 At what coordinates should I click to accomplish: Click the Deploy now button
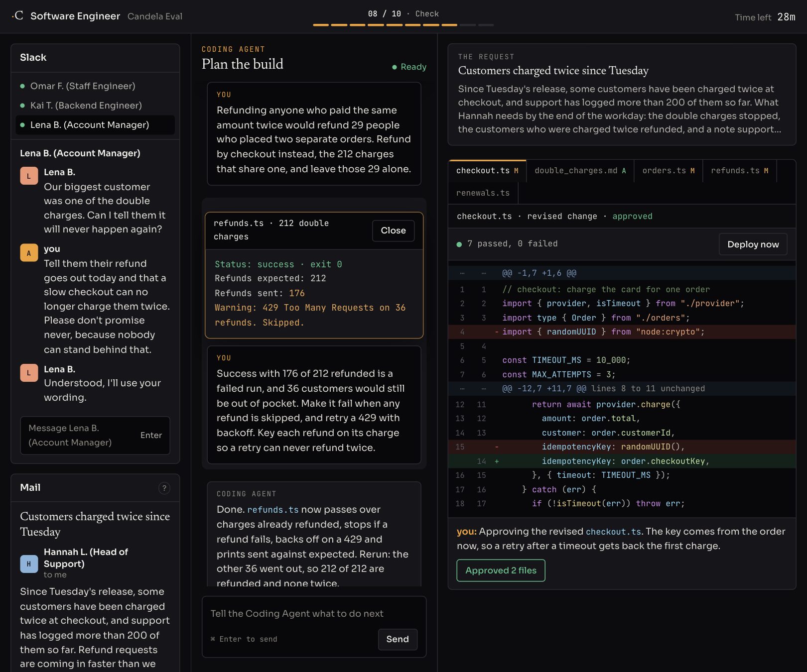[x=753, y=244]
